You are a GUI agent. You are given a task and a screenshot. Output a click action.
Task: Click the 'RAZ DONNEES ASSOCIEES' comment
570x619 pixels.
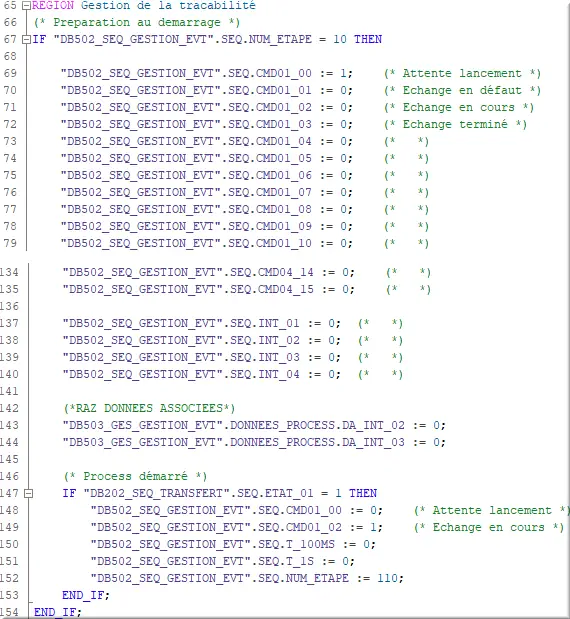coord(149,408)
